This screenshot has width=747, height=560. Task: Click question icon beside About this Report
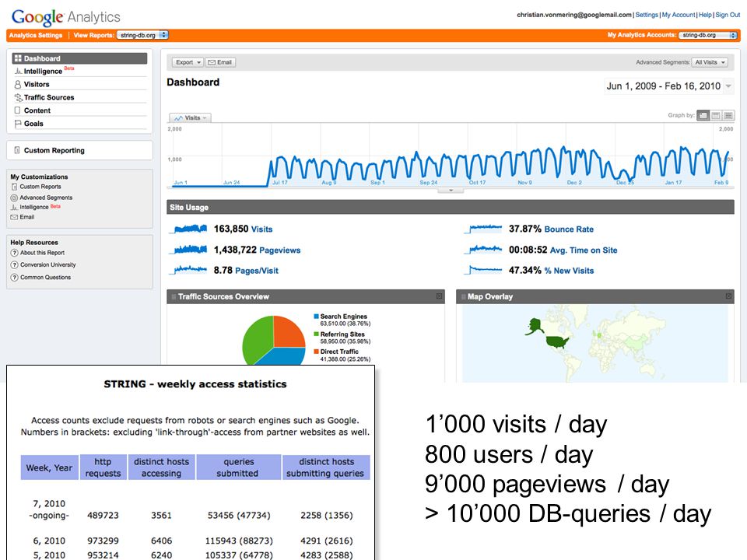tap(14, 253)
